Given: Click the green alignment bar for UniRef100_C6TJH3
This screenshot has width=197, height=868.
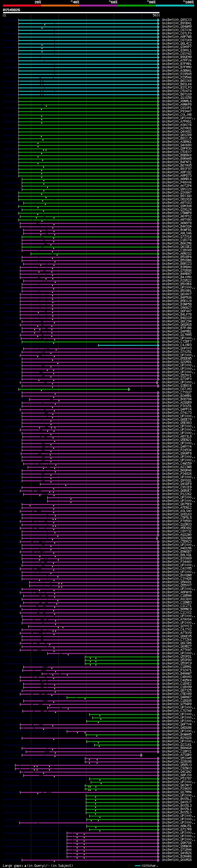Looking at the screenshot, I should 74,390.
